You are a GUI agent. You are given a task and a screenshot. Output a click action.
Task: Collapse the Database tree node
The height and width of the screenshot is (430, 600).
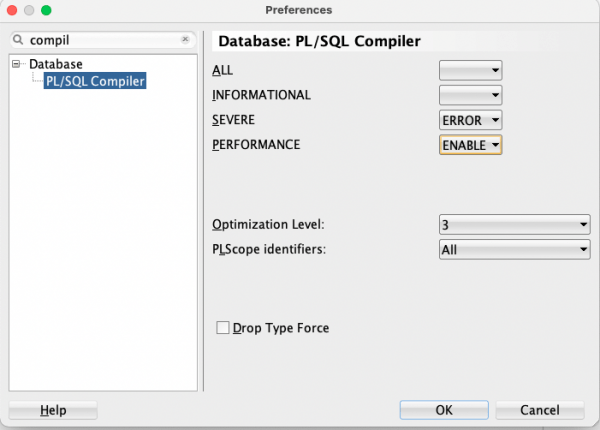[x=16, y=64]
